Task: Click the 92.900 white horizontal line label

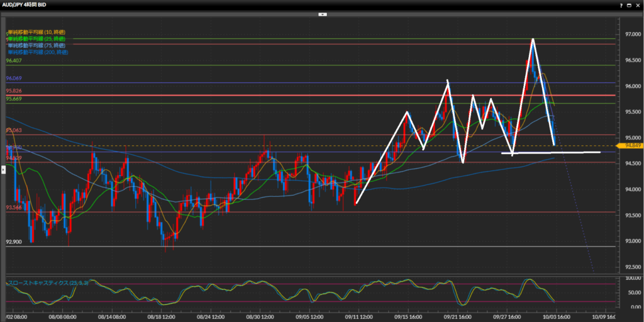Action: pyautogui.click(x=14, y=241)
